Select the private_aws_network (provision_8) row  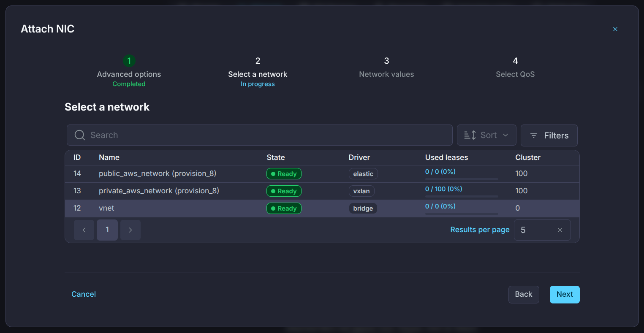(322, 191)
